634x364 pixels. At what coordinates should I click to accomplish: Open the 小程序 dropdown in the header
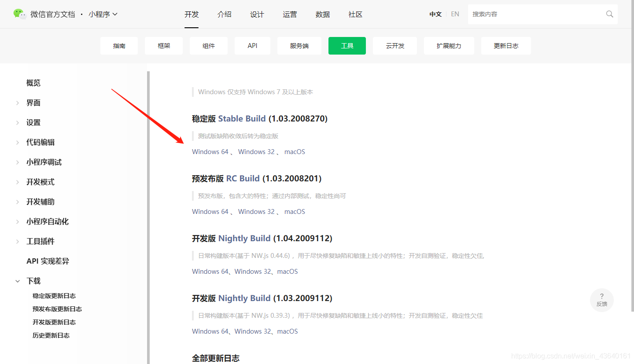click(103, 14)
